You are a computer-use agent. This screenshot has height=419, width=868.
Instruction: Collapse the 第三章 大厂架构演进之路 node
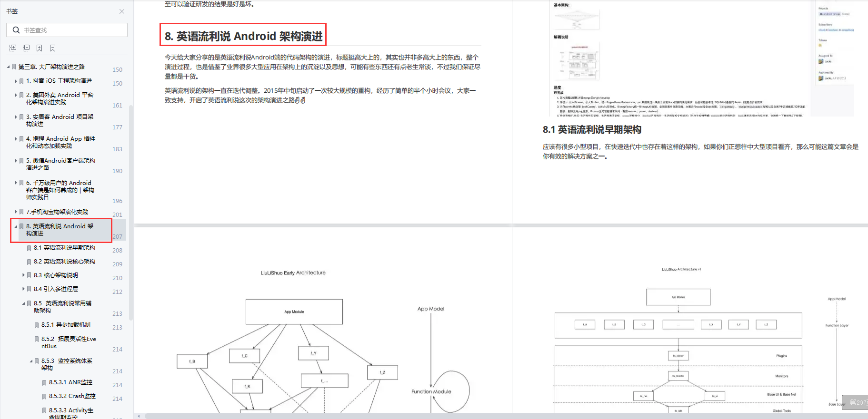[9, 67]
